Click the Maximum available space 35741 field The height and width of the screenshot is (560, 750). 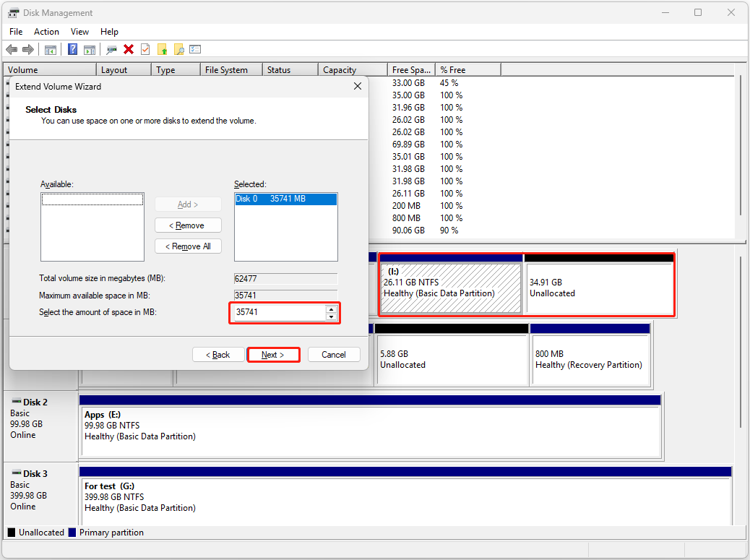(x=285, y=295)
